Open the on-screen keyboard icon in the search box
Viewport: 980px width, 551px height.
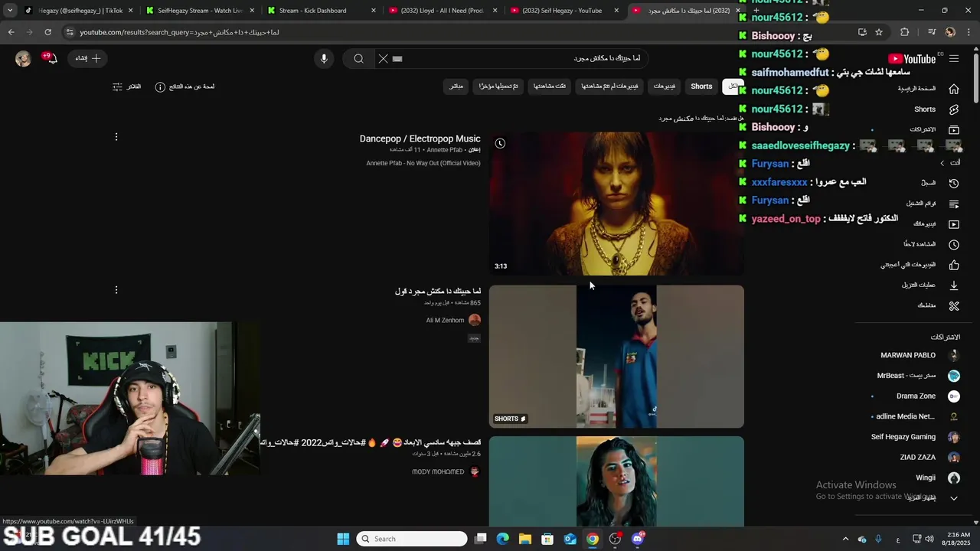click(397, 59)
